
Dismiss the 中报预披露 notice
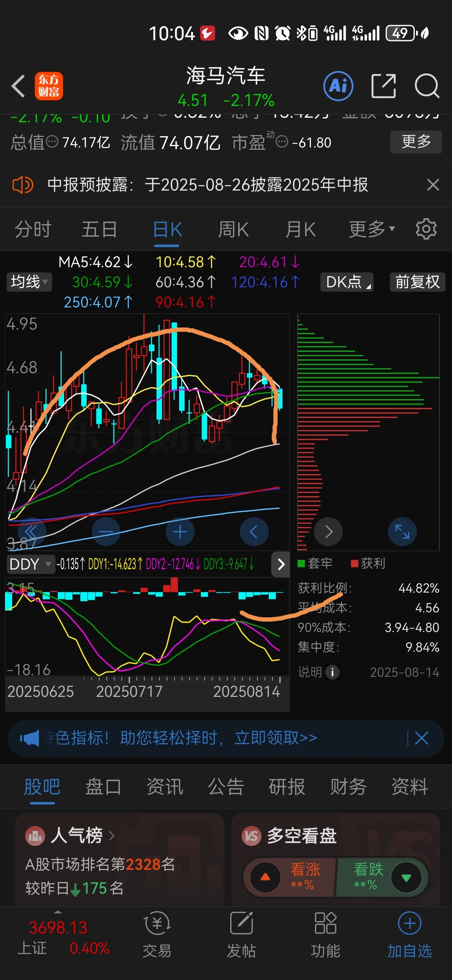coord(433,185)
